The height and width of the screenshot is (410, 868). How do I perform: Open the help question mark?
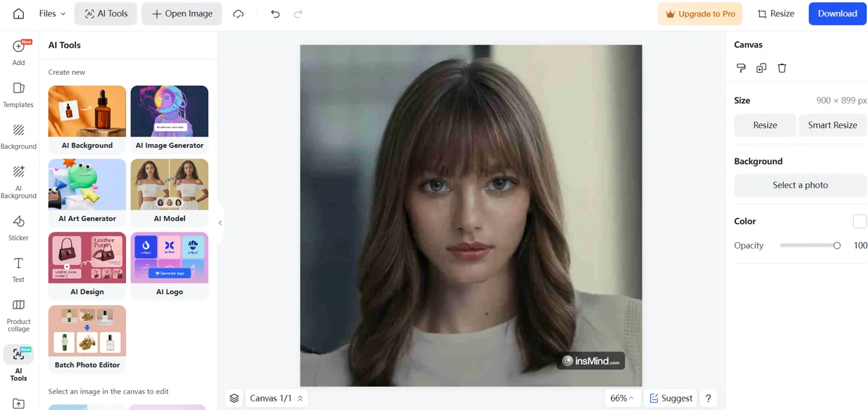tap(708, 398)
